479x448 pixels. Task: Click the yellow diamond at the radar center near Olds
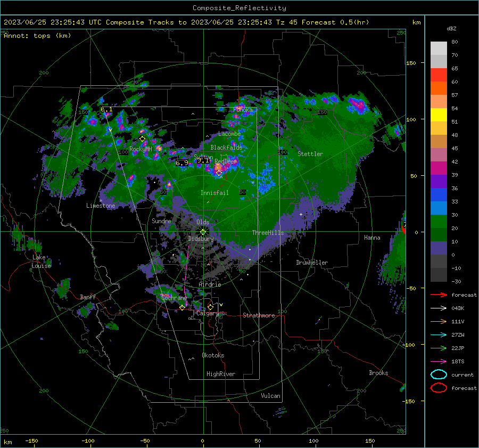203,232
